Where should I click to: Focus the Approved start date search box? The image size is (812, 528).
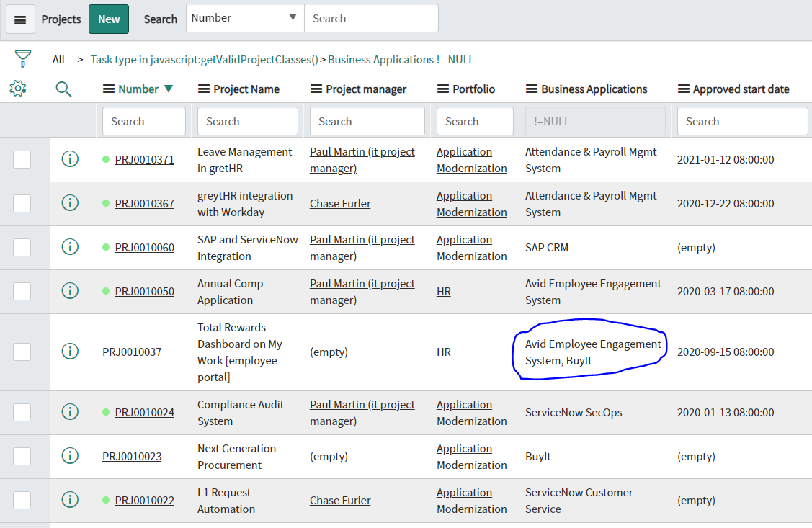click(743, 121)
